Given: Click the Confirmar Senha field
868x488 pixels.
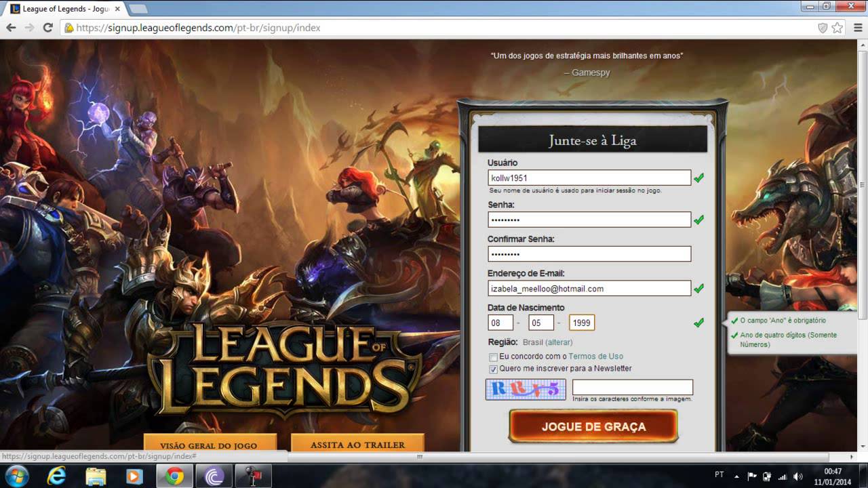Looking at the screenshot, I should (589, 254).
